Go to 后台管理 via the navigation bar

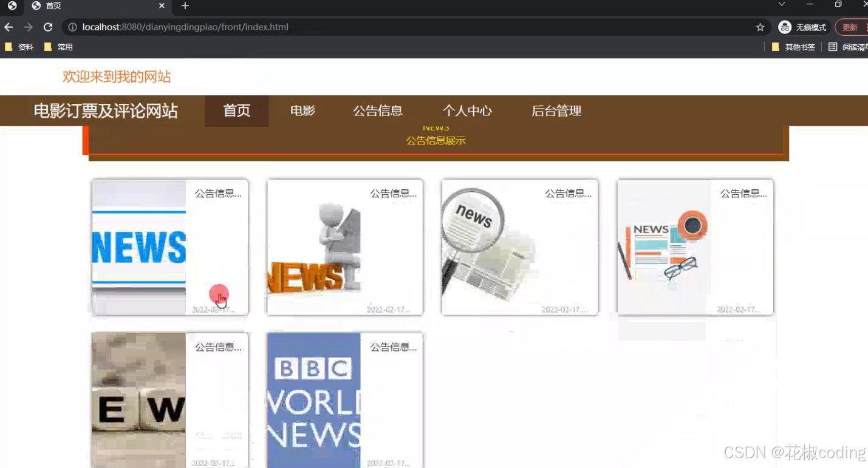556,110
